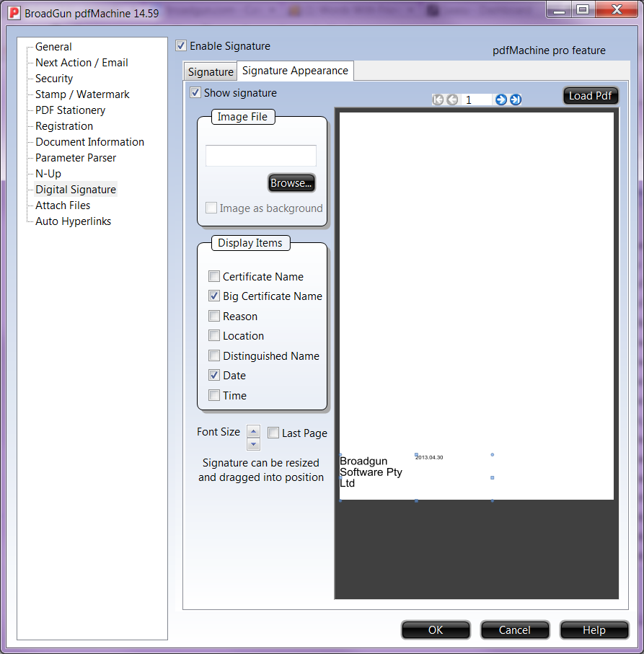Decrease font size with down arrow

253,444
